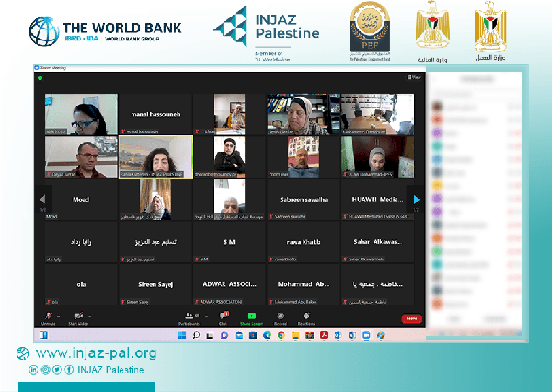552x392 pixels.
Task: Open the Participants panel button
Action: [x=189, y=318]
